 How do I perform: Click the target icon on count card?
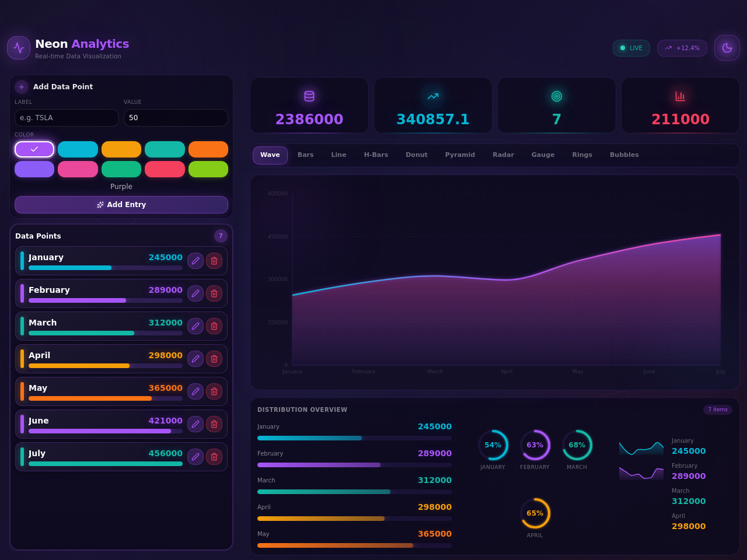[557, 96]
